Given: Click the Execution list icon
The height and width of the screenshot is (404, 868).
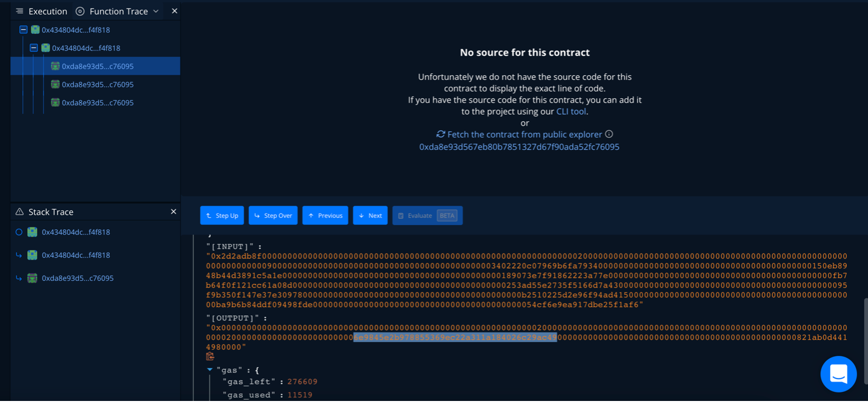Looking at the screenshot, I should [19, 11].
